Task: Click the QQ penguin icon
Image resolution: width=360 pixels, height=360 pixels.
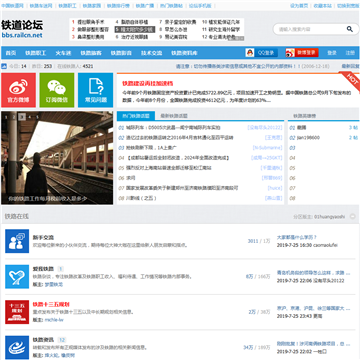Action: click(250, 53)
